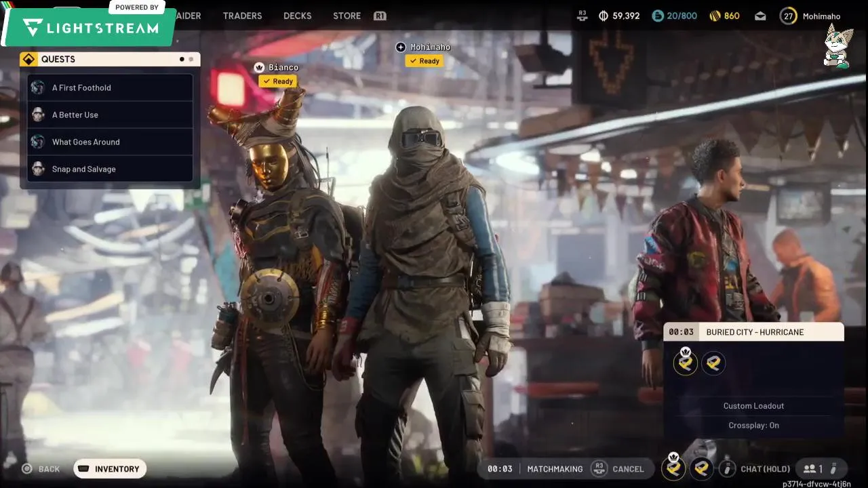Screen dimensions: 868x488
Task: Open the STORE tab
Action: tap(347, 16)
